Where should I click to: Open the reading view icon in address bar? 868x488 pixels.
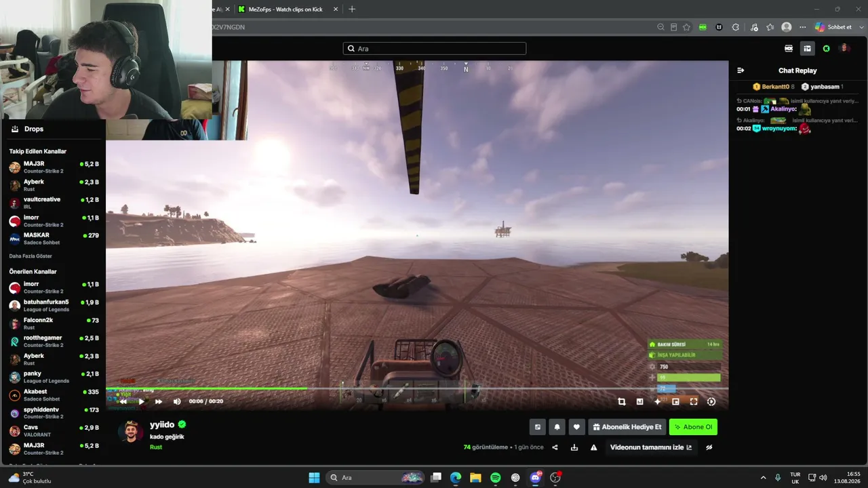coord(673,27)
